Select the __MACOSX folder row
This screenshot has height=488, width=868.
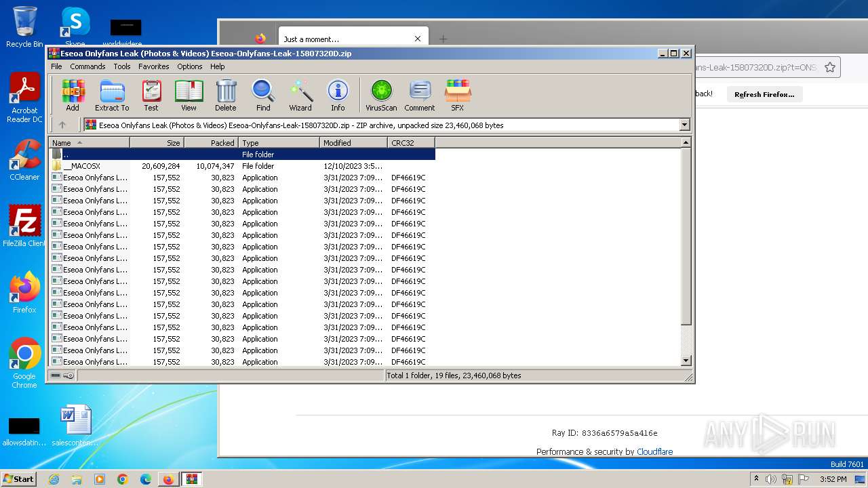[242, 166]
